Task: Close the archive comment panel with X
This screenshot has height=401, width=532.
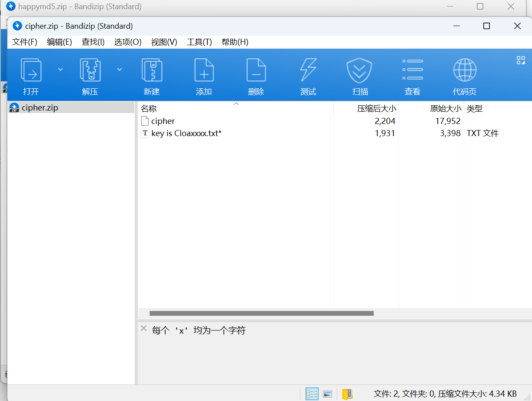Action: pos(143,329)
